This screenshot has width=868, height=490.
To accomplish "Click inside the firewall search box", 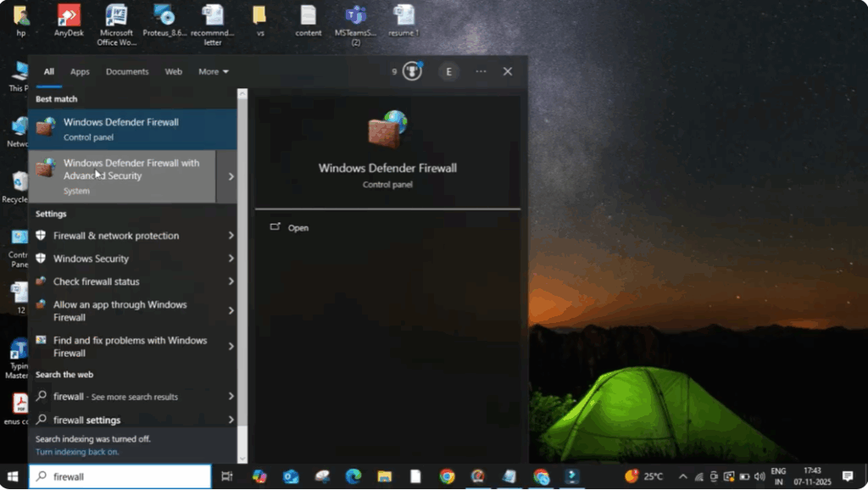I will 119,476.
